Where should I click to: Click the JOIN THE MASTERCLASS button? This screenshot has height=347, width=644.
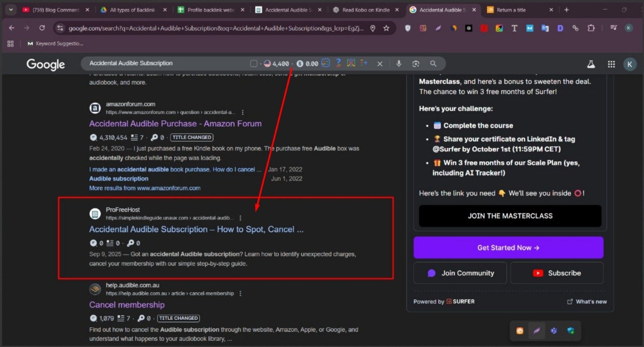pos(509,216)
